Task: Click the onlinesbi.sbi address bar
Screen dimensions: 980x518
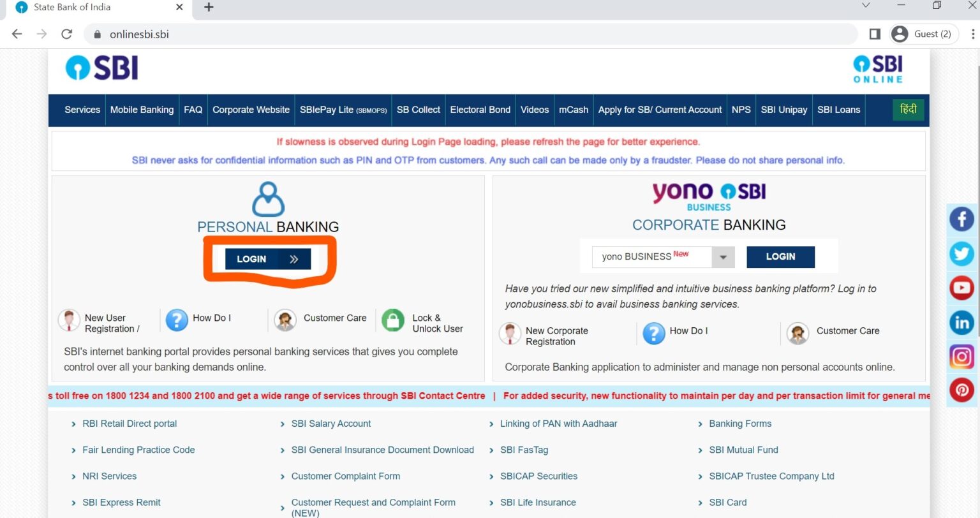Action: click(x=470, y=34)
